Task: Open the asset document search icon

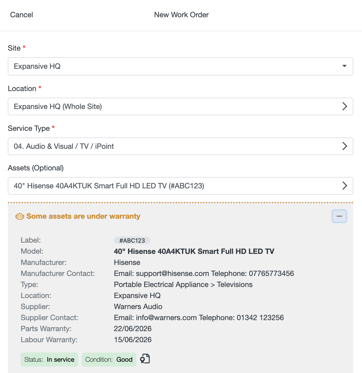Action: [x=145, y=359]
